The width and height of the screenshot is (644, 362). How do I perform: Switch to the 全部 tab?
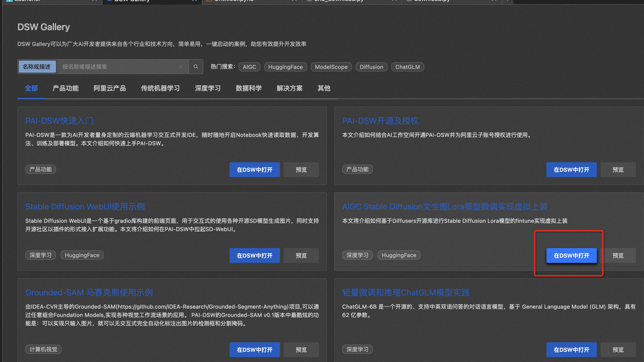click(31, 88)
